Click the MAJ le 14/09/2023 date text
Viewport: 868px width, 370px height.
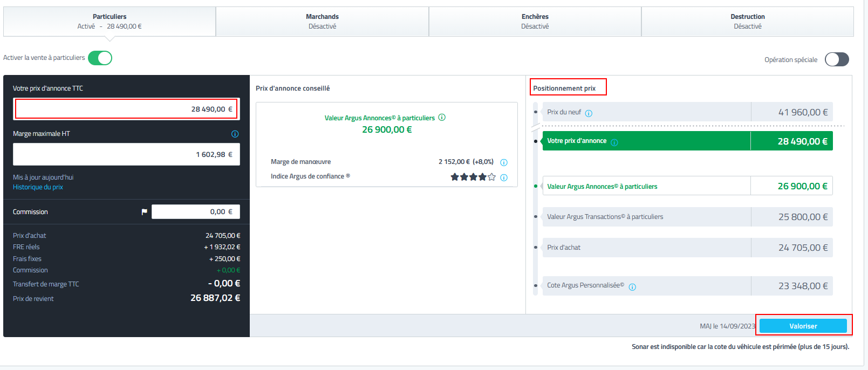[727, 326]
